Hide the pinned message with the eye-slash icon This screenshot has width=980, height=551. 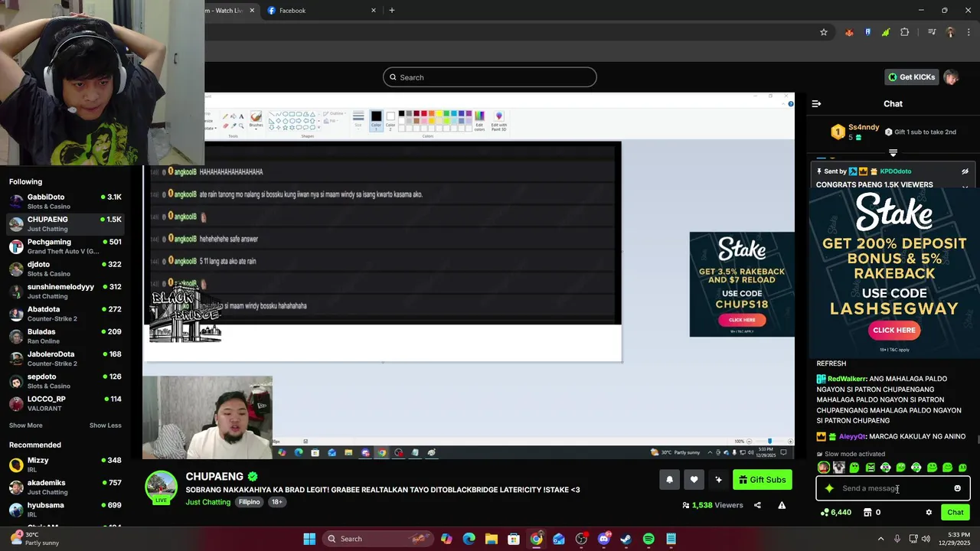coord(965,171)
